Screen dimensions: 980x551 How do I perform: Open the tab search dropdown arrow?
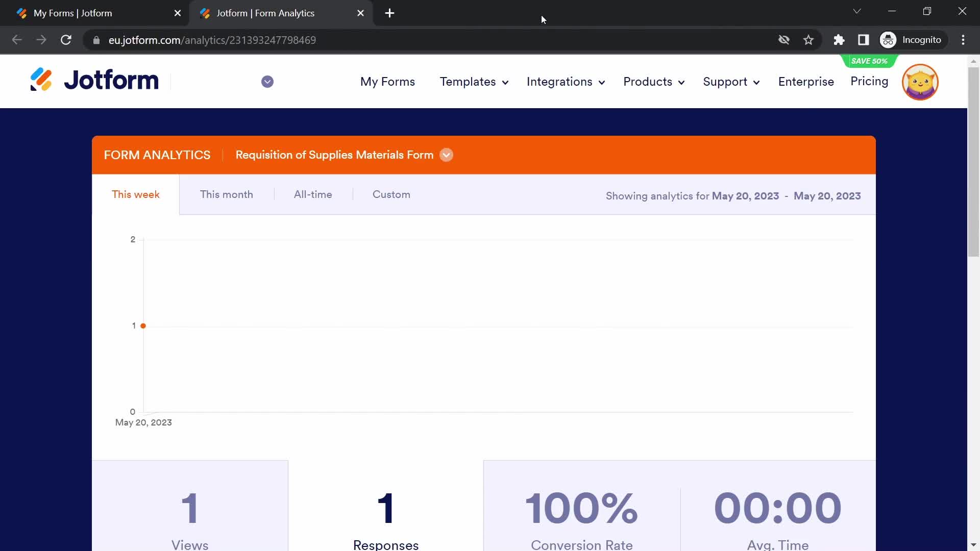[x=857, y=11]
